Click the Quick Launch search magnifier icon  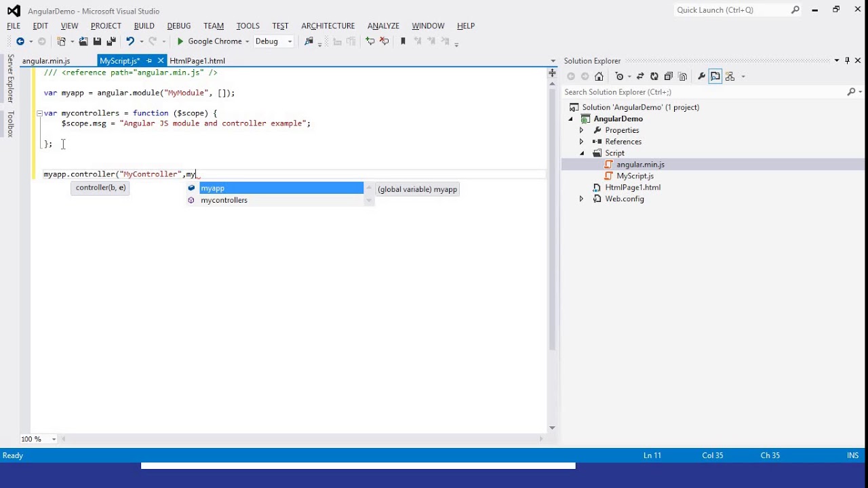coord(795,10)
